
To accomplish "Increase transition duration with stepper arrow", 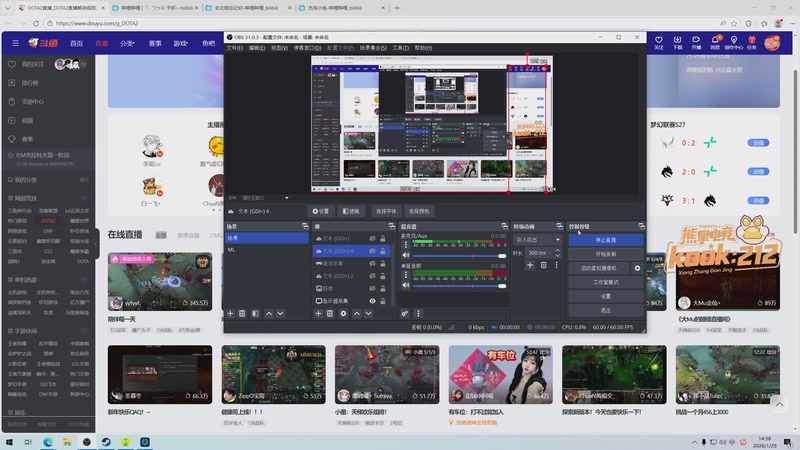I will 557,251.
